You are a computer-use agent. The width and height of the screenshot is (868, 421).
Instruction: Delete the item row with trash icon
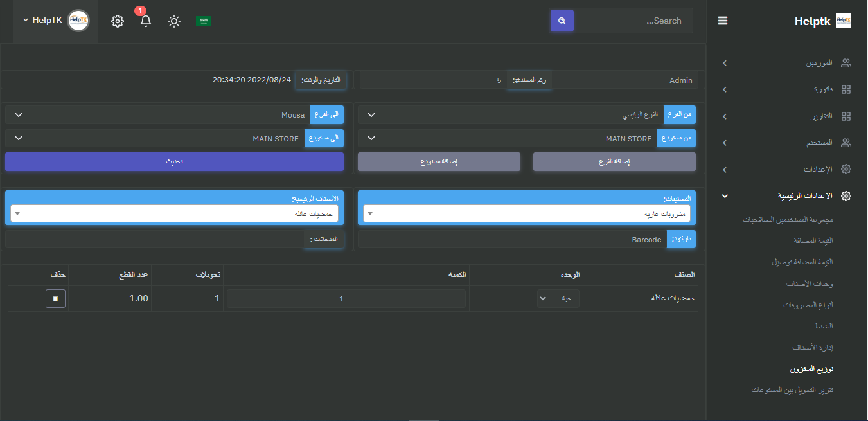55,298
